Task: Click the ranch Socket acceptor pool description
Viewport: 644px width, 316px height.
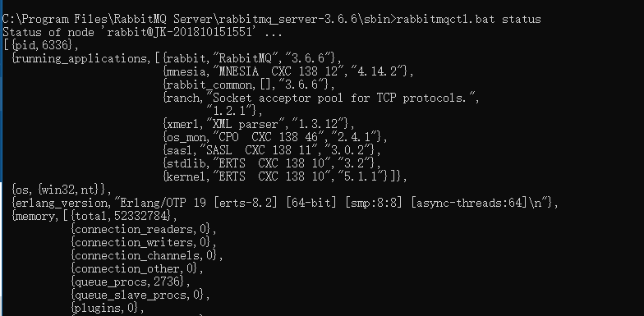Action: pos(342,98)
